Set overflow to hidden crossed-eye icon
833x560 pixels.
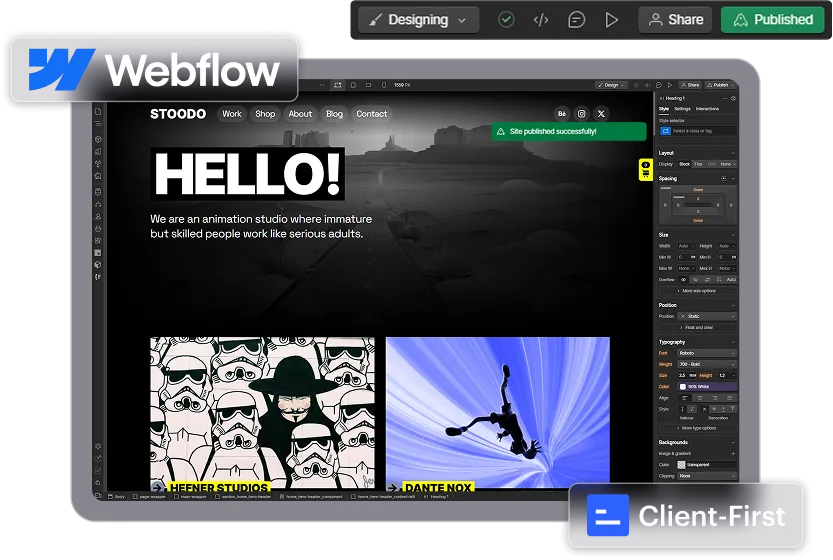tap(695, 279)
